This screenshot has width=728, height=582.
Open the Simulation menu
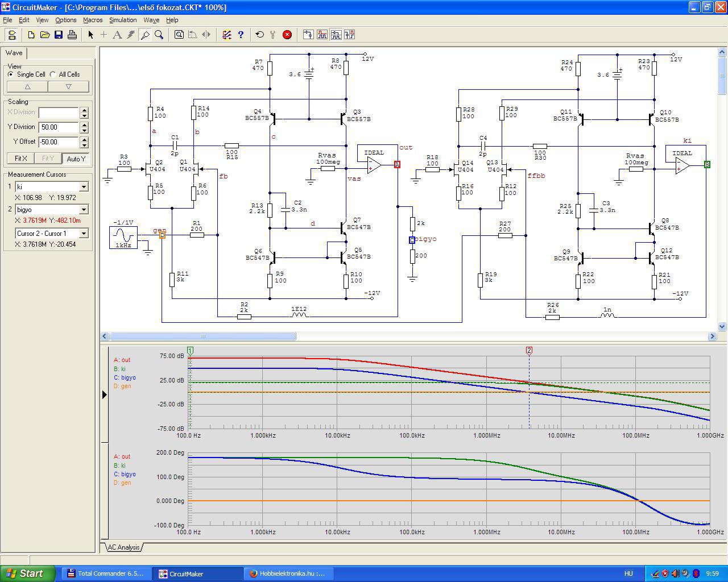(123, 20)
